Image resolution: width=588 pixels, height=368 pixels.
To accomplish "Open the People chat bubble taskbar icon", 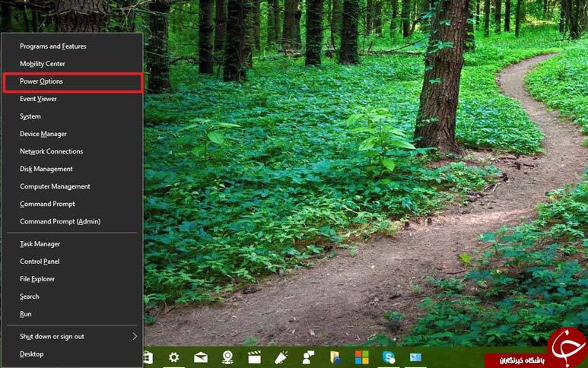I will click(x=308, y=357).
